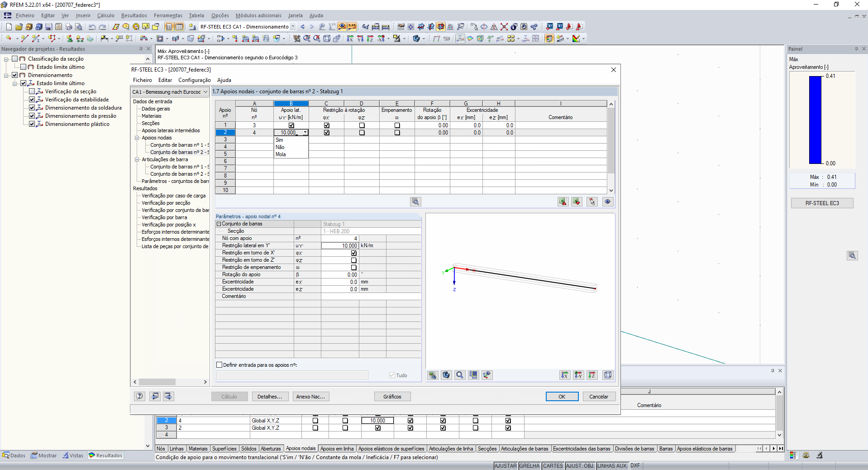The width and height of the screenshot is (868, 470).
Task: Open the RF-STEEL EC3 CA1 toolbar dropdown
Action: point(293,27)
